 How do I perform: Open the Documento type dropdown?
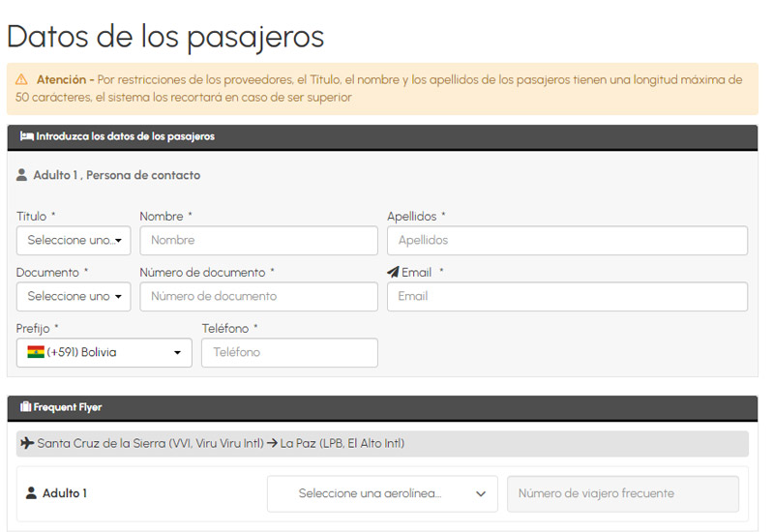click(x=74, y=297)
